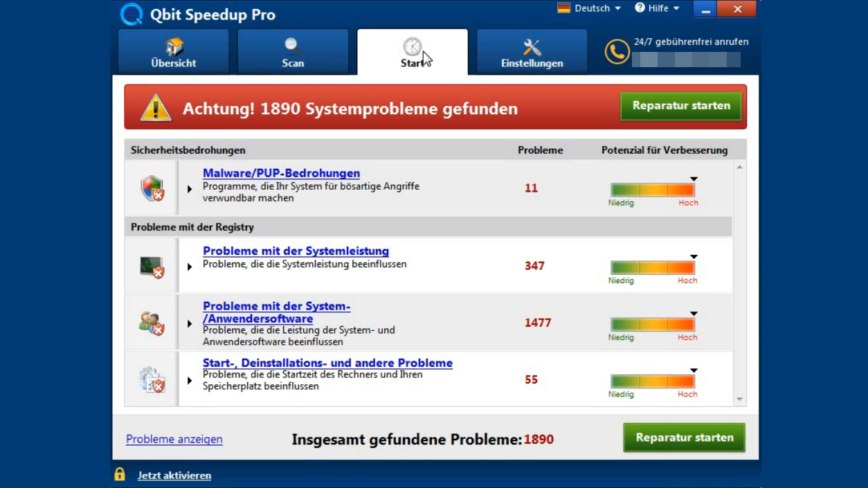Viewport: 868px width, 488px height.
Task: Click the problem count 55
Action: [531, 379]
